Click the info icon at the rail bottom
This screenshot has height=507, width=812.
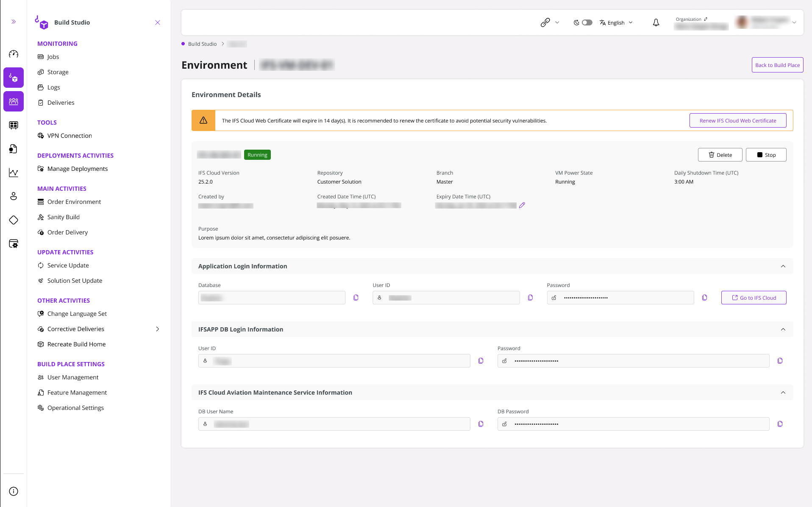14,491
